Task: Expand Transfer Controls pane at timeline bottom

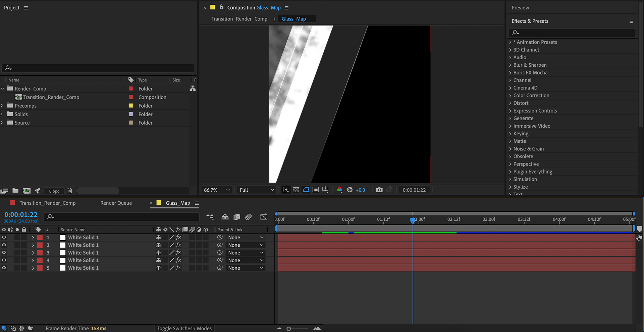Action: [x=13, y=329]
